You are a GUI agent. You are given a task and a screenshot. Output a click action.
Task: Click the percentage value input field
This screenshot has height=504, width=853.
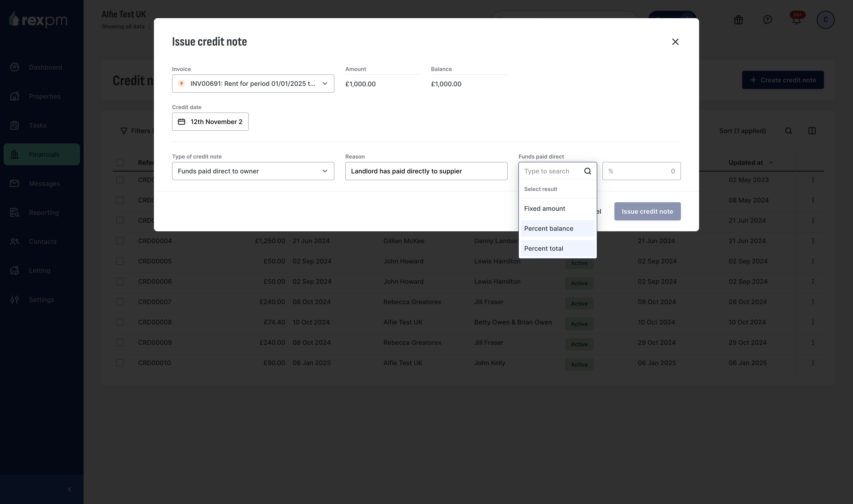[x=641, y=171]
